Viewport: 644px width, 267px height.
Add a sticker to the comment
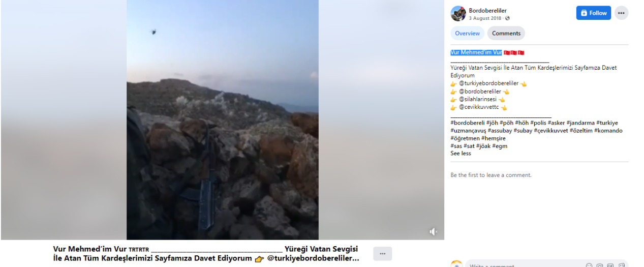pyautogui.click(x=621, y=265)
